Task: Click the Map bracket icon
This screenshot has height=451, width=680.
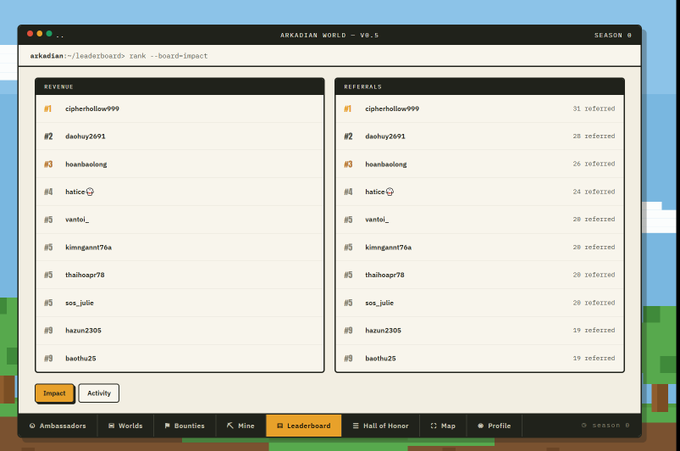Action: pyautogui.click(x=434, y=426)
